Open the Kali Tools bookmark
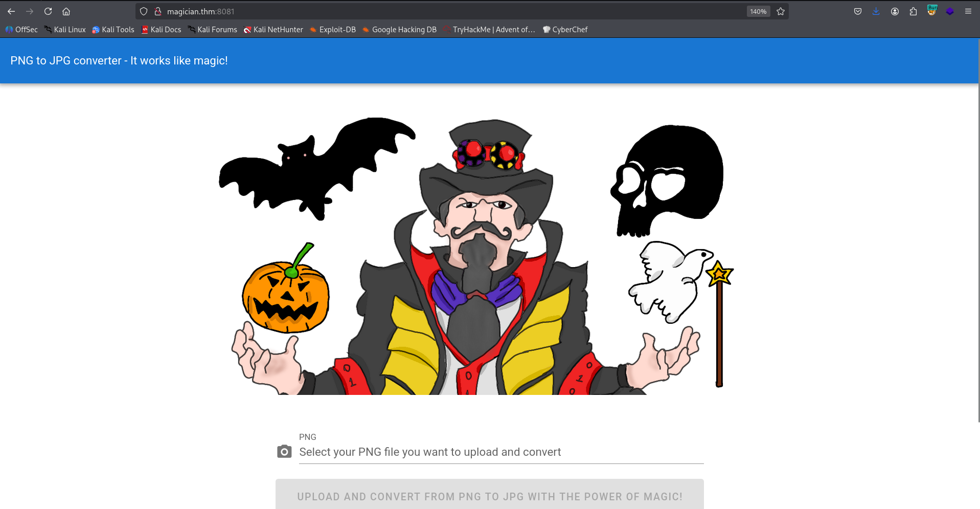The height and width of the screenshot is (509, 980). (x=113, y=30)
